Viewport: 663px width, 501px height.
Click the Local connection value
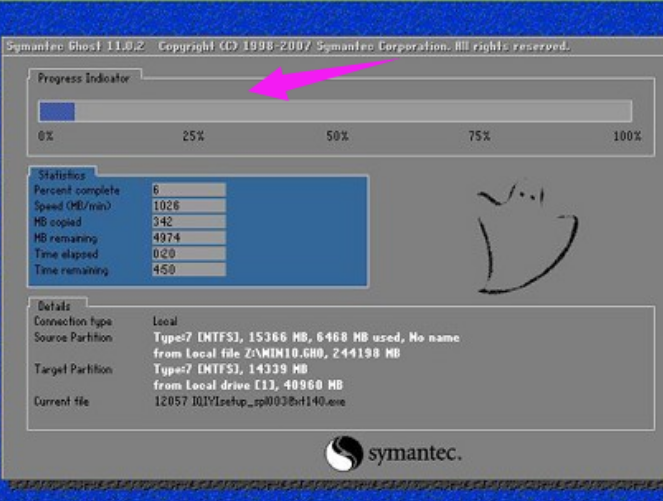click(165, 321)
